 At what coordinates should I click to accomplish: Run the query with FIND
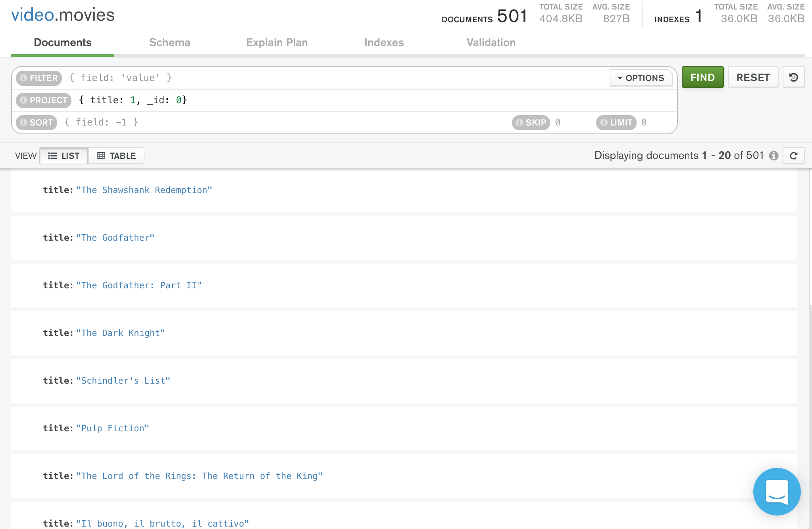[702, 77]
